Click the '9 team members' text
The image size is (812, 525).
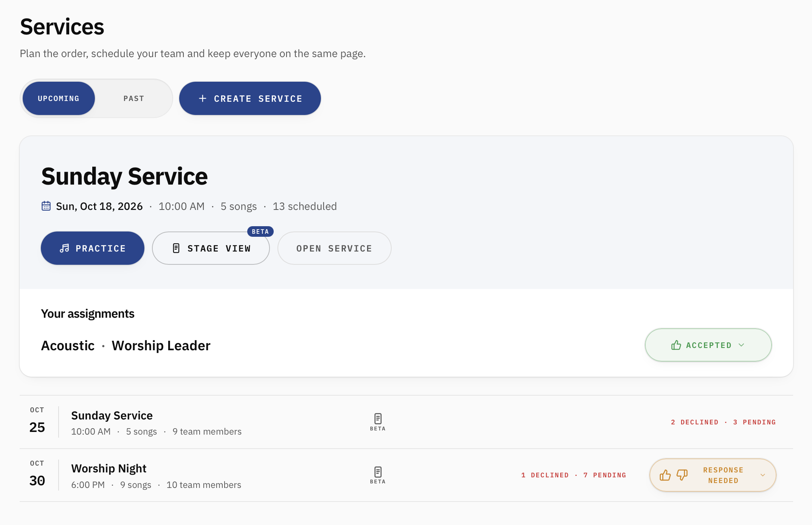pos(207,432)
